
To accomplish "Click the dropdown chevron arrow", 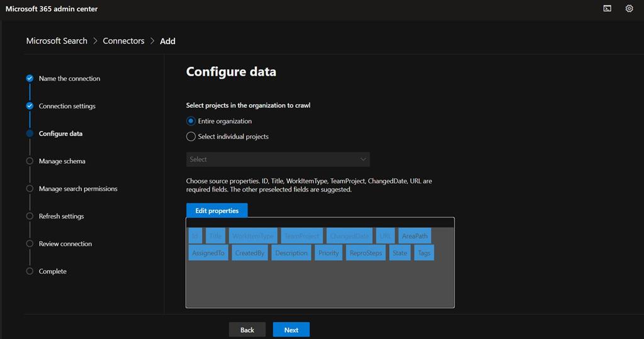I will 363,159.
